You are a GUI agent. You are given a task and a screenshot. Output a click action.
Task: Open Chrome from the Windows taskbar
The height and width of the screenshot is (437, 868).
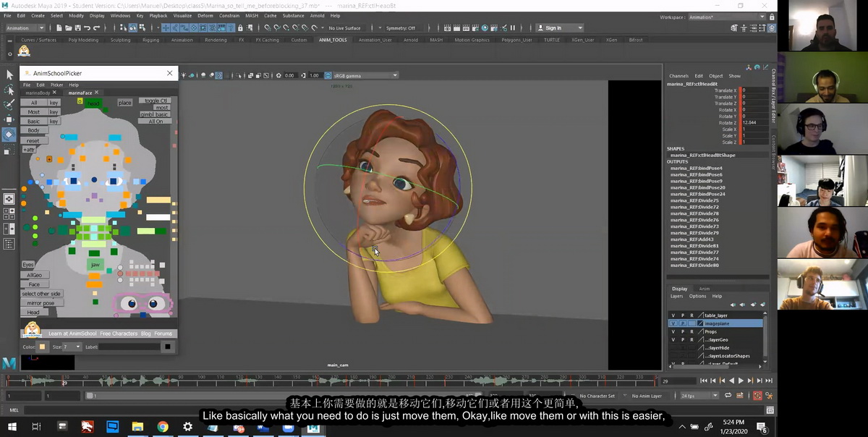pyautogui.click(x=163, y=427)
